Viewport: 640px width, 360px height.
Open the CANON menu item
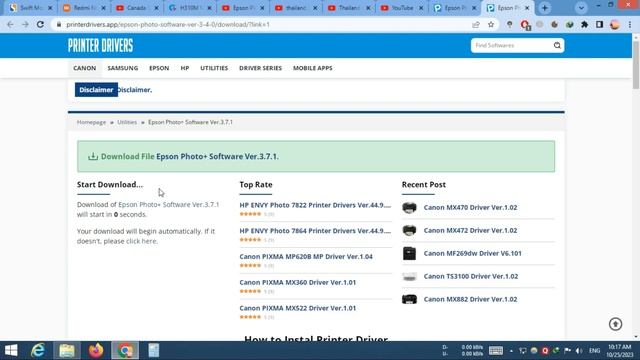84,68
